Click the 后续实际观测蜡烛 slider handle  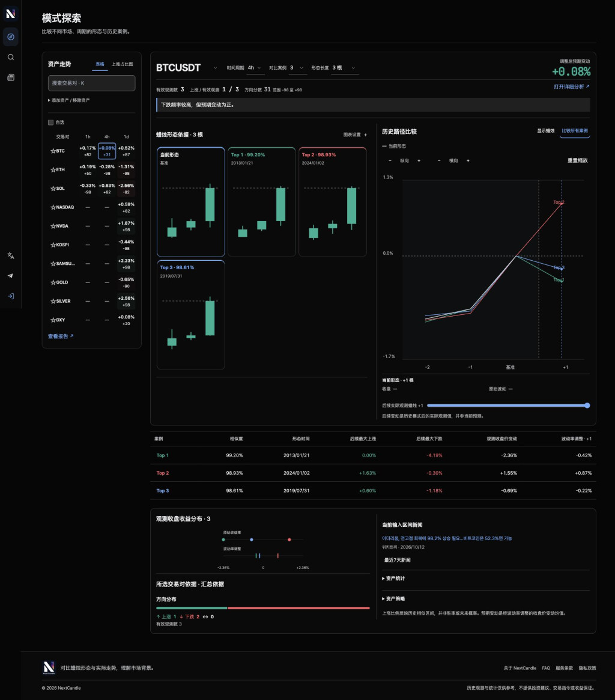point(587,406)
